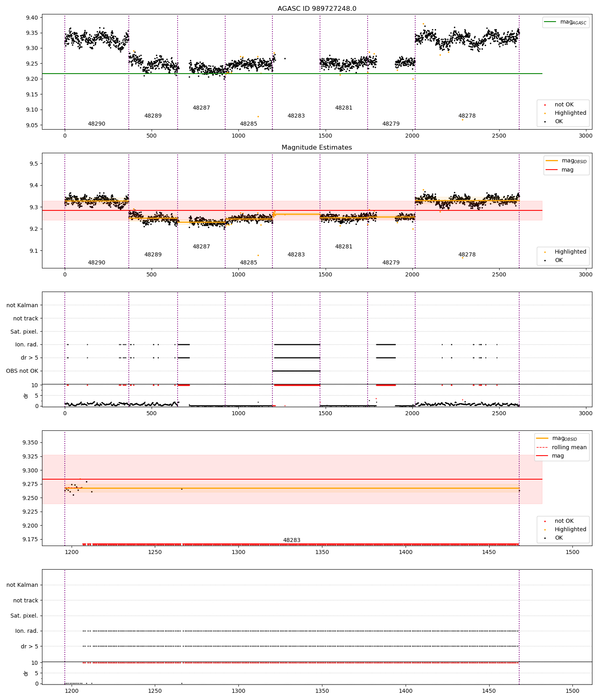Viewport: 600px width, 700px height.
Task: Click the 9.05 y-axis tick in top plot
Action: (32, 125)
